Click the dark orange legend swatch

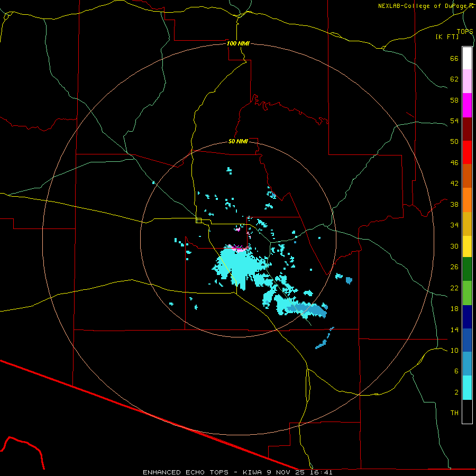pyautogui.click(x=467, y=176)
